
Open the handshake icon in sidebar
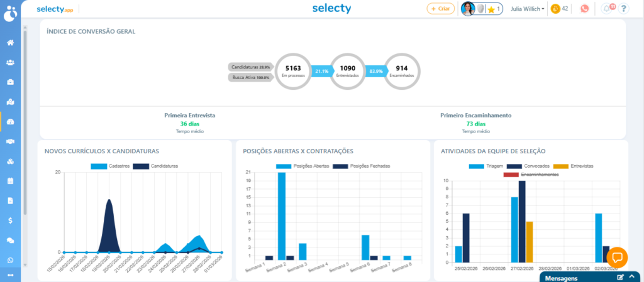10,141
